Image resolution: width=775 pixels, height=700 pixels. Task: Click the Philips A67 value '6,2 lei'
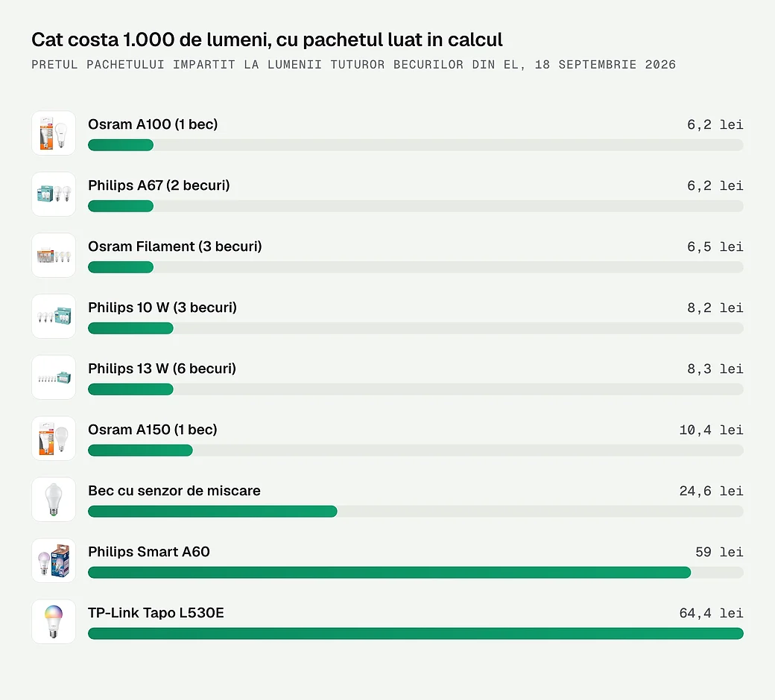click(715, 186)
